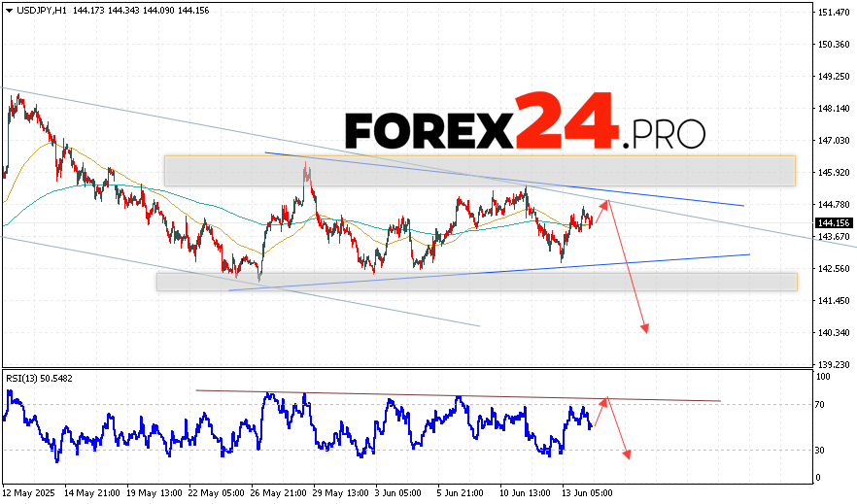
Task: Click the 145.920 price axis label
Action: [x=834, y=173]
